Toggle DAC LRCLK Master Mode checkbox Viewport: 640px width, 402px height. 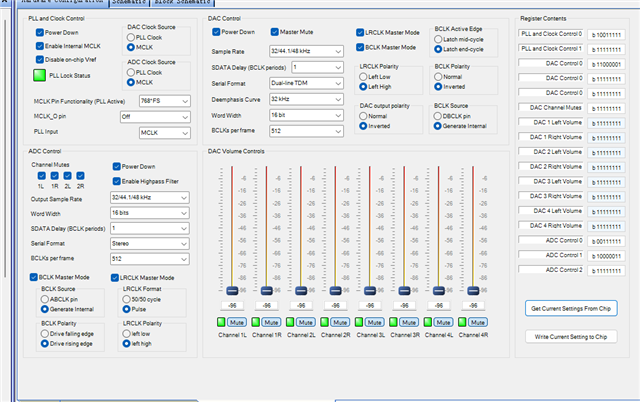360,32
